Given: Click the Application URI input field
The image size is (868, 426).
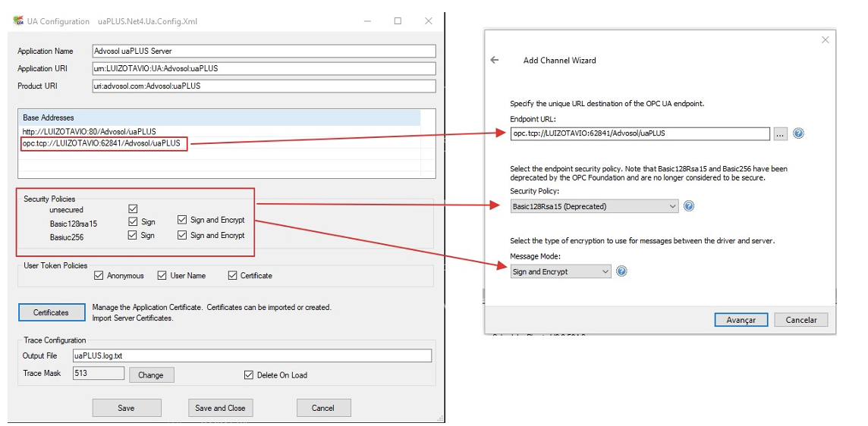Looking at the screenshot, I should point(264,69).
